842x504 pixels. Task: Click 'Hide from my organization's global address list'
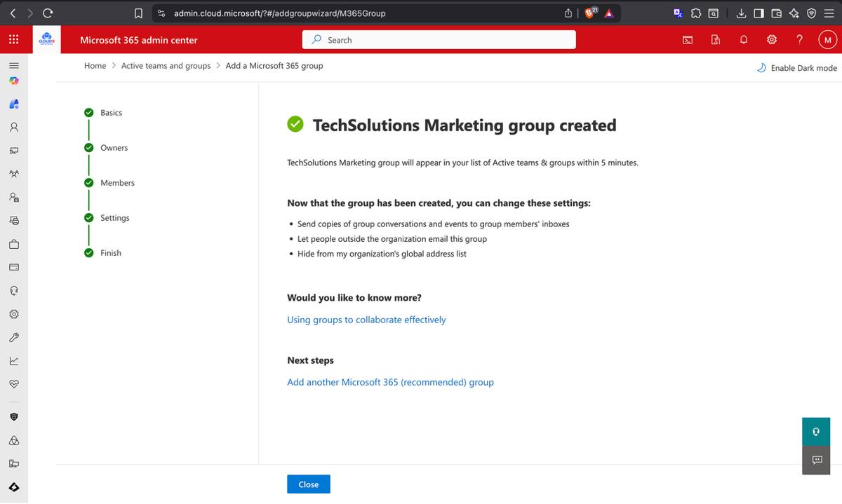tap(382, 254)
